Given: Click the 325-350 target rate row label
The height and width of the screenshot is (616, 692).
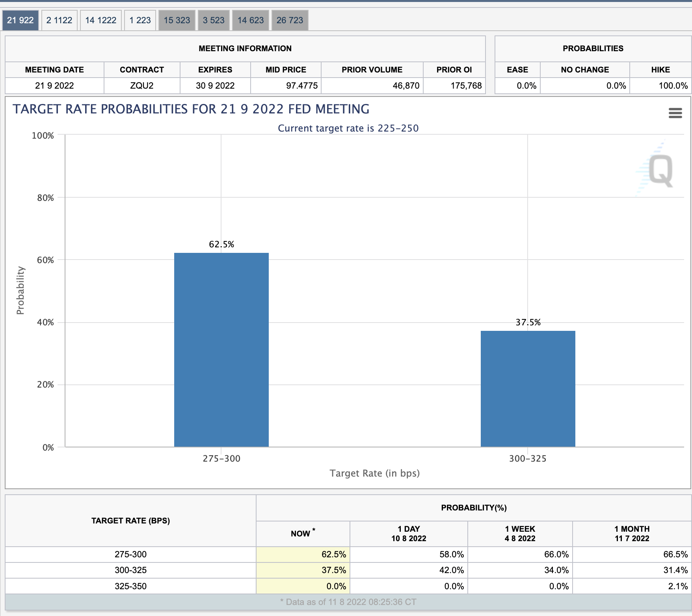Looking at the screenshot, I should (130, 586).
